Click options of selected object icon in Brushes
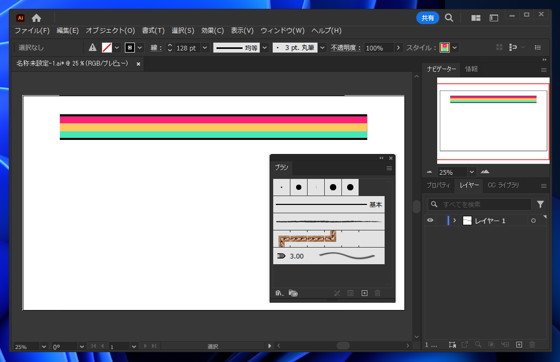Screen dimensions: 560x362 [x=350, y=293]
